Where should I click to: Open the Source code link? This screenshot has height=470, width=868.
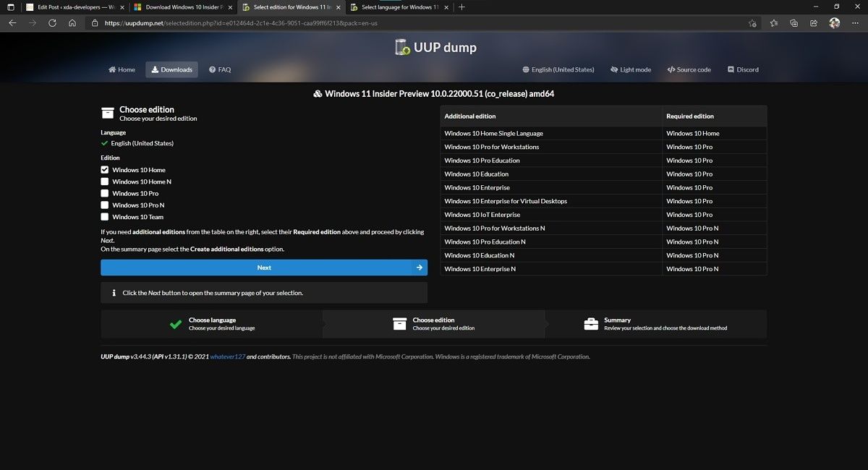[x=689, y=69]
